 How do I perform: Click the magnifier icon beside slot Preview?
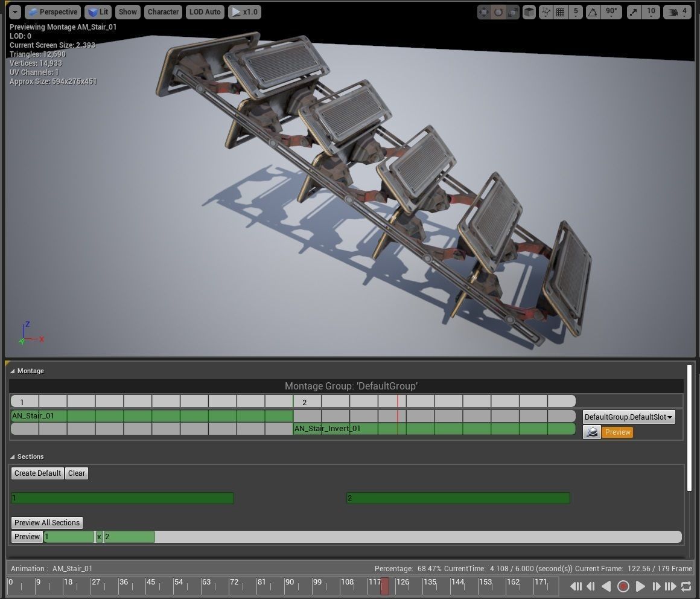click(x=591, y=432)
